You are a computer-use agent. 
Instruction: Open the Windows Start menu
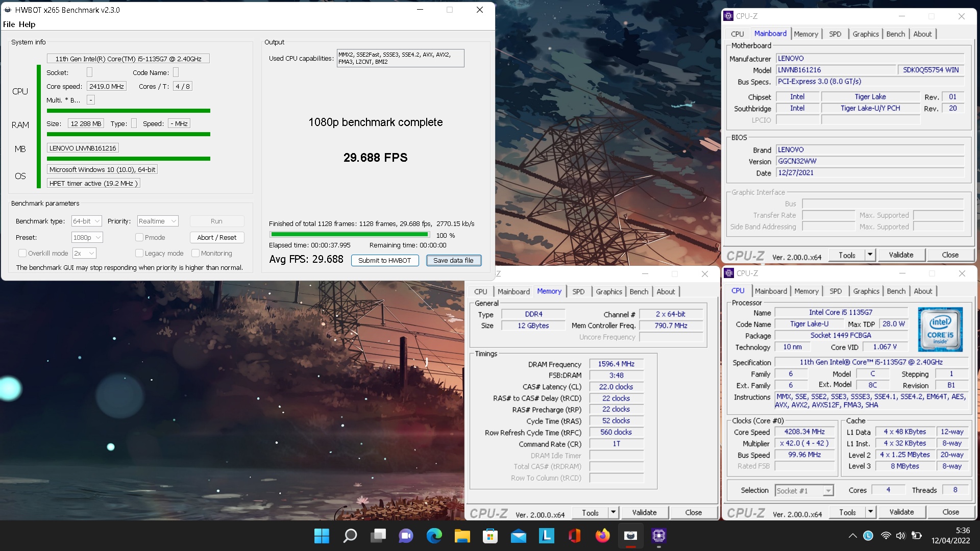pyautogui.click(x=322, y=536)
